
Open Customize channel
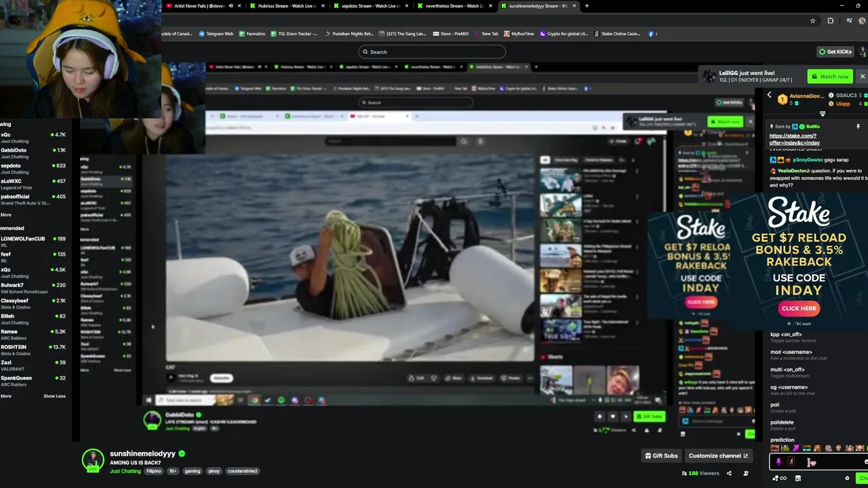point(718,456)
